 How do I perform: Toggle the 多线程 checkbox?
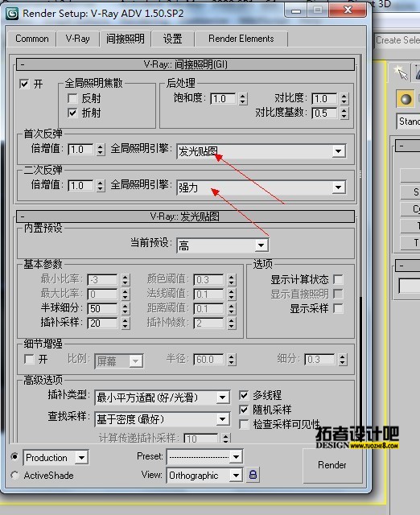click(244, 395)
